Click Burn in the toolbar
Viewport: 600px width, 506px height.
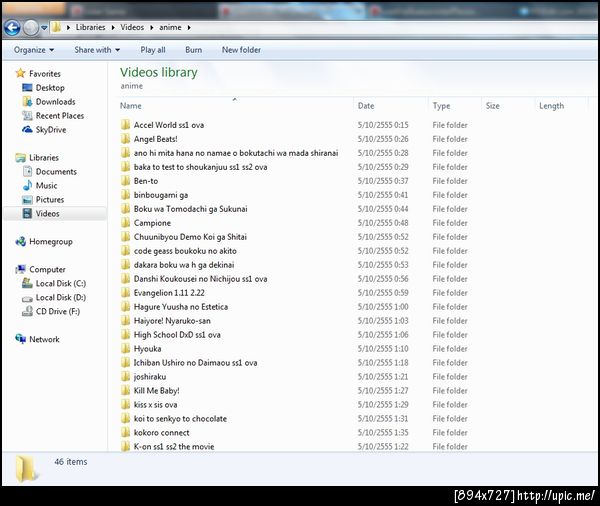pos(193,50)
